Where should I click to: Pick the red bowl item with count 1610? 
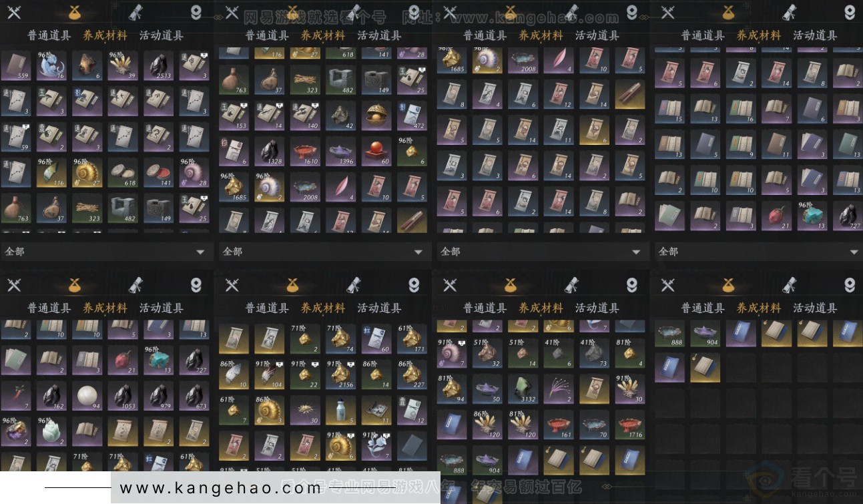pyautogui.click(x=306, y=152)
